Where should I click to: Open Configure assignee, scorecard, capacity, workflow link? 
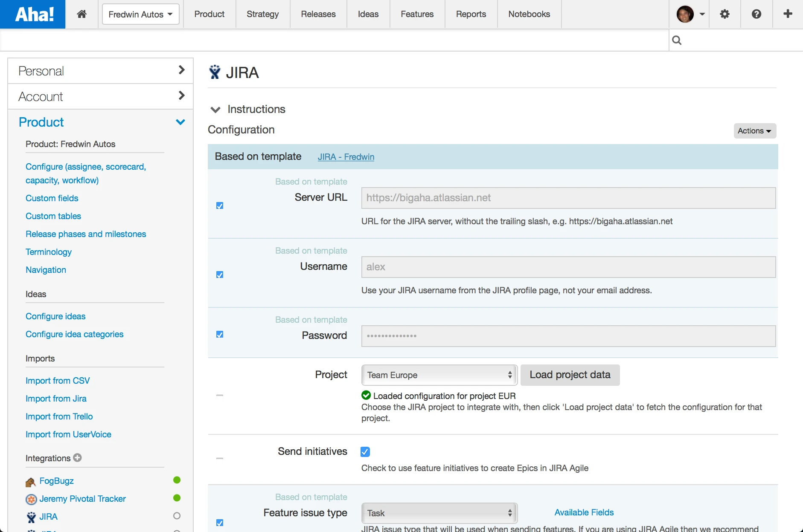point(86,173)
